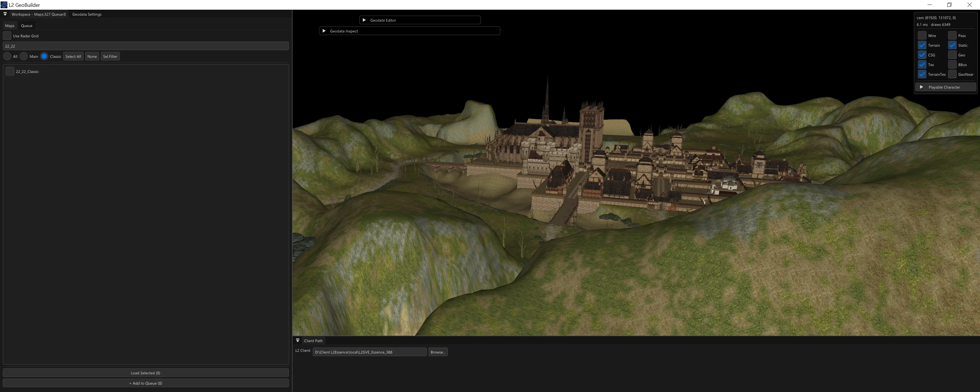Toggle off the Terrain checkbox
The width and height of the screenshot is (980, 392).
point(922,45)
